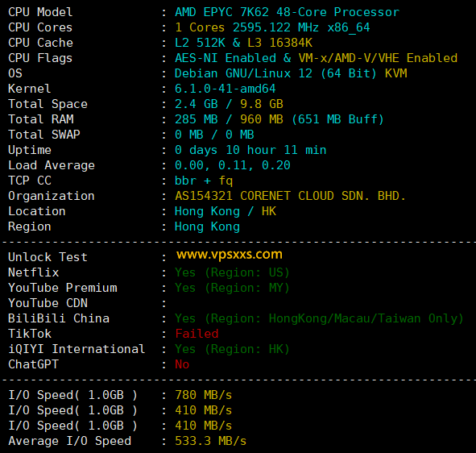The height and width of the screenshot is (453, 476).
Task: Click the Netflix Yes Region US result
Action: click(232, 272)
